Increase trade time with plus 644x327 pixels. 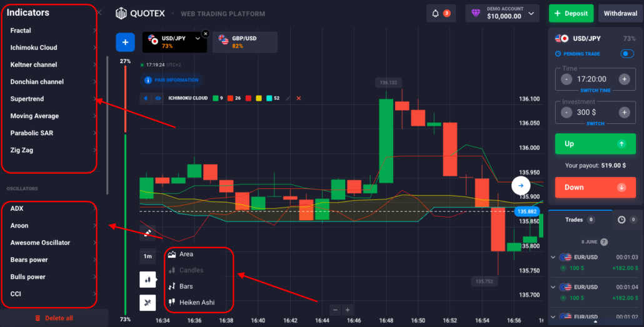(624, 79)
